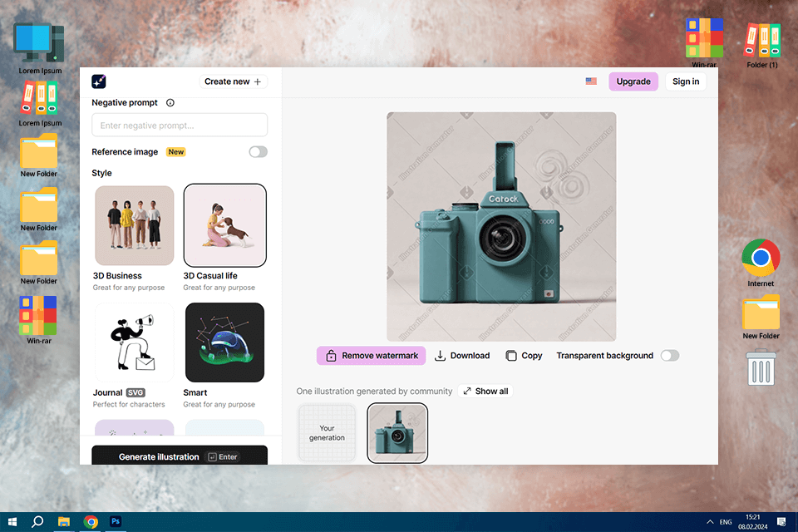Select the Lorem Ipsum binders desktop icon
Screen dimensions: 798x532
(x=40, y=105)
